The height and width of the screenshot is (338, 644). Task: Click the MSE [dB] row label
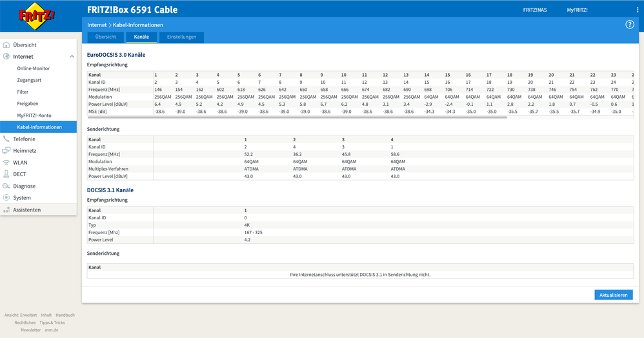97,112
